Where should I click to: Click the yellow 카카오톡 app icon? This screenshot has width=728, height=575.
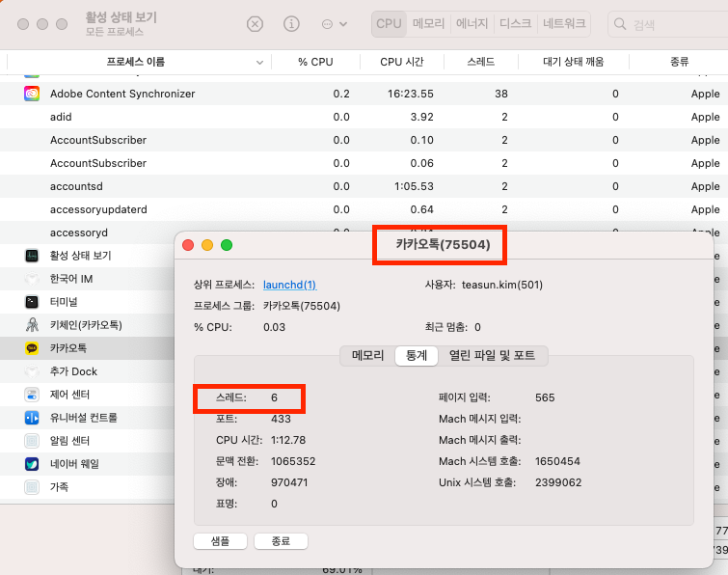(x=32, y=348)
